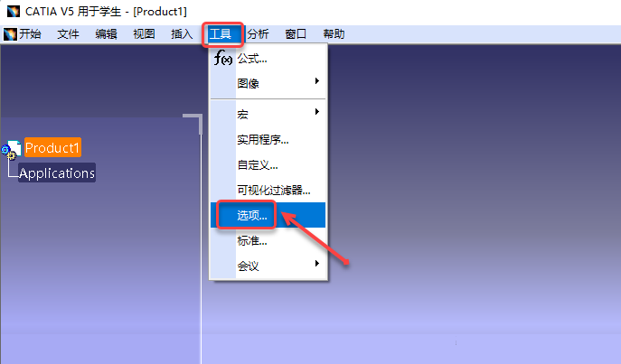Viewport: 621px width, 364px height.
Task: Open the 视图 menu
Action: coord(144,34)
